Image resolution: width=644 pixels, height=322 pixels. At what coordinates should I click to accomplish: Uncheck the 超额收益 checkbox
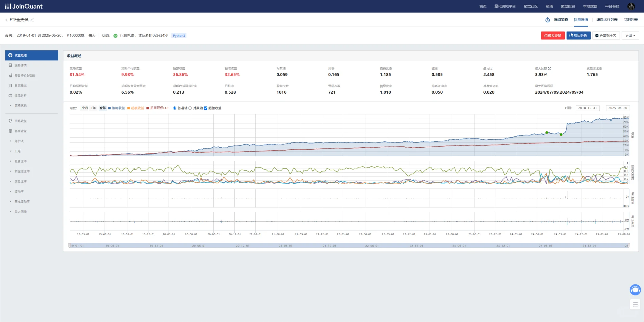click(x=206, y=108)
